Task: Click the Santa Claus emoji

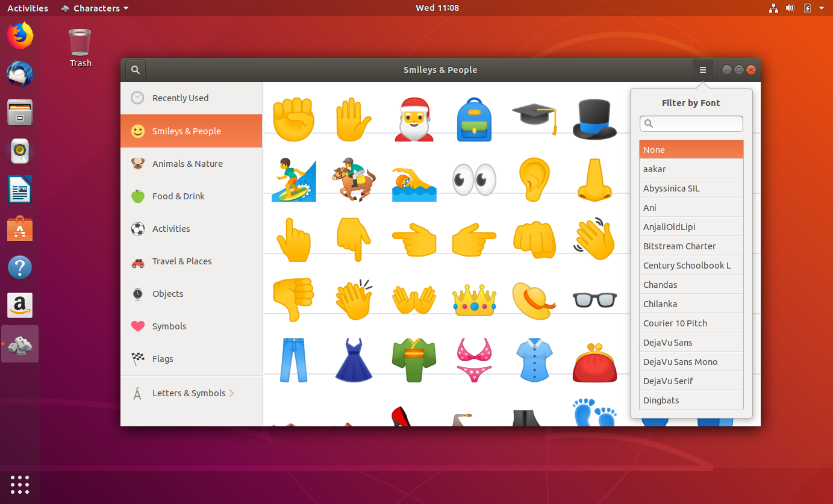Action: pyautogui.click(x=414, y=119)
